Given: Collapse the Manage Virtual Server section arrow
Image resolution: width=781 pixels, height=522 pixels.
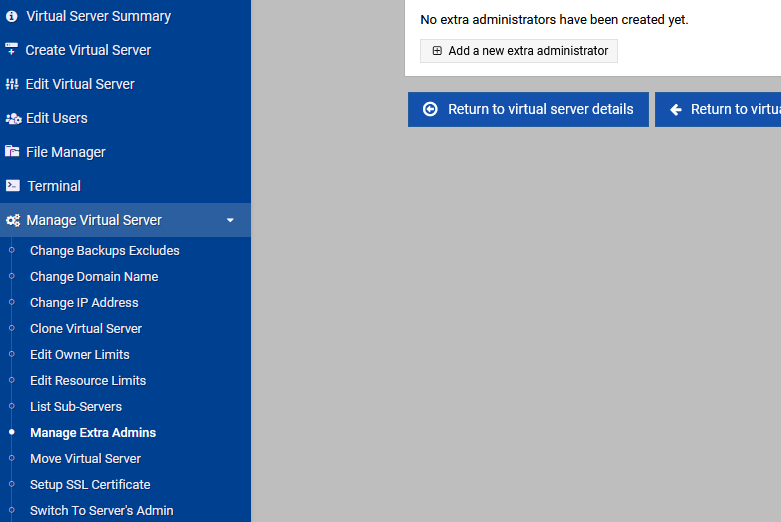Looking at the screenshot, I should click(230, 220).
